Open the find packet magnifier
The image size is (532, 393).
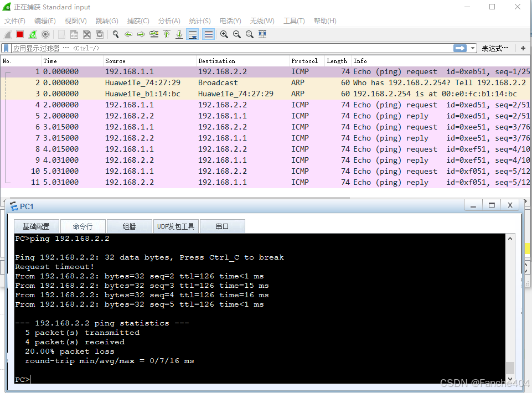point(116,34)
